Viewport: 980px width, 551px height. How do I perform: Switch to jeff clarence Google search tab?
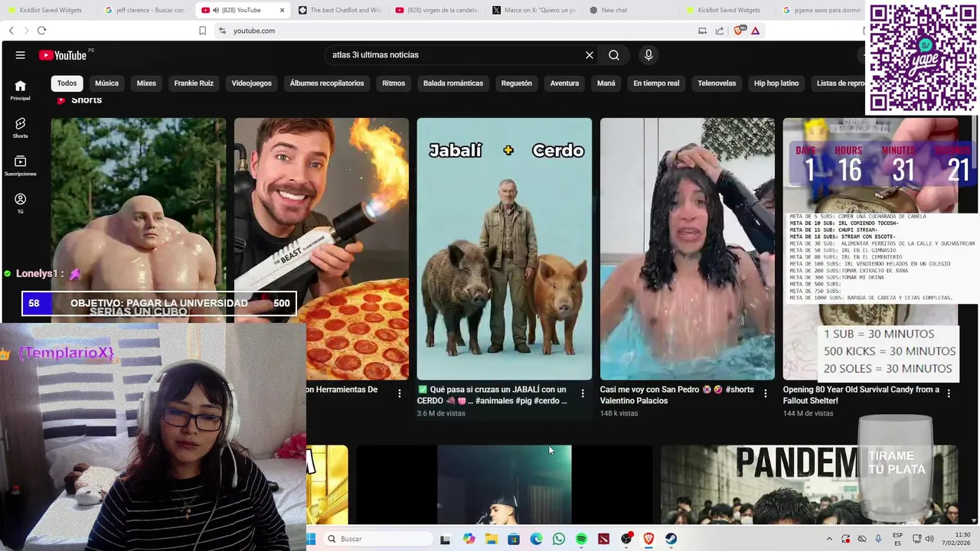[145, 10]
